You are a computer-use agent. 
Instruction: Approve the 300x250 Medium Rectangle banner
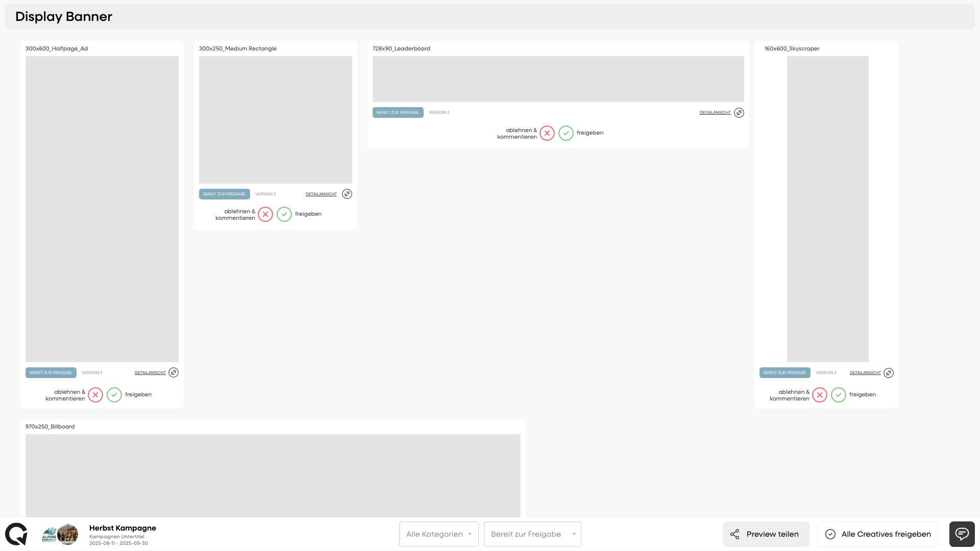pos(284,214)
